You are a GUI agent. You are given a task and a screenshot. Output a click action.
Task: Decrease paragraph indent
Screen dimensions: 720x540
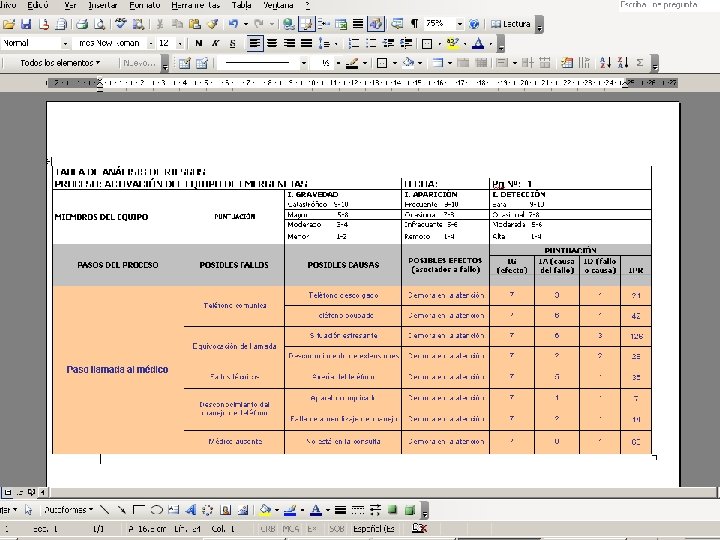pos(388,44)
